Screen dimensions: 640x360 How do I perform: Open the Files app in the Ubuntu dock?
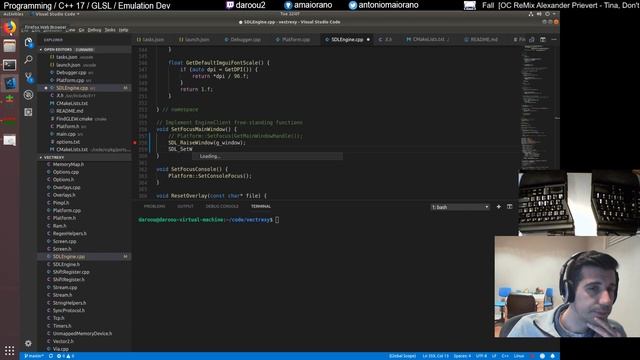(9, 46)
